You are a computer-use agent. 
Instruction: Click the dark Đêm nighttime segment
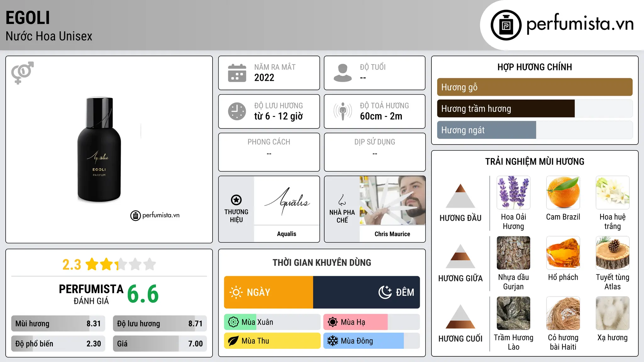pos(366,292)
